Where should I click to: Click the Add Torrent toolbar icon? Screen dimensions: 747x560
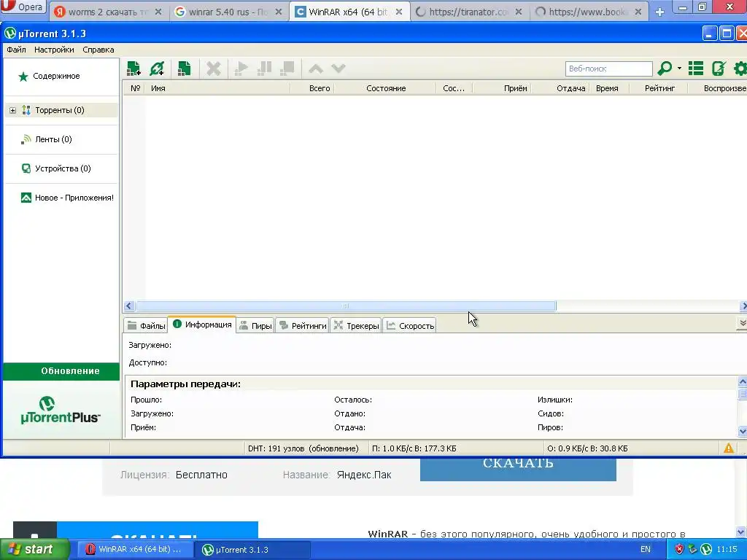pos(134,69)
